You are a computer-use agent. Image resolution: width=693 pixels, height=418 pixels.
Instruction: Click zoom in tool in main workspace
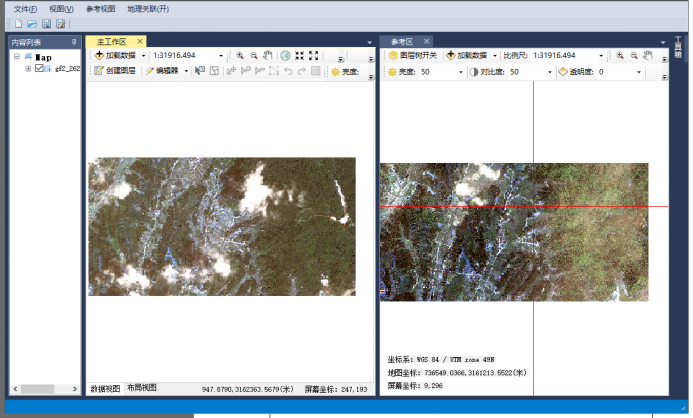(240, 56)
